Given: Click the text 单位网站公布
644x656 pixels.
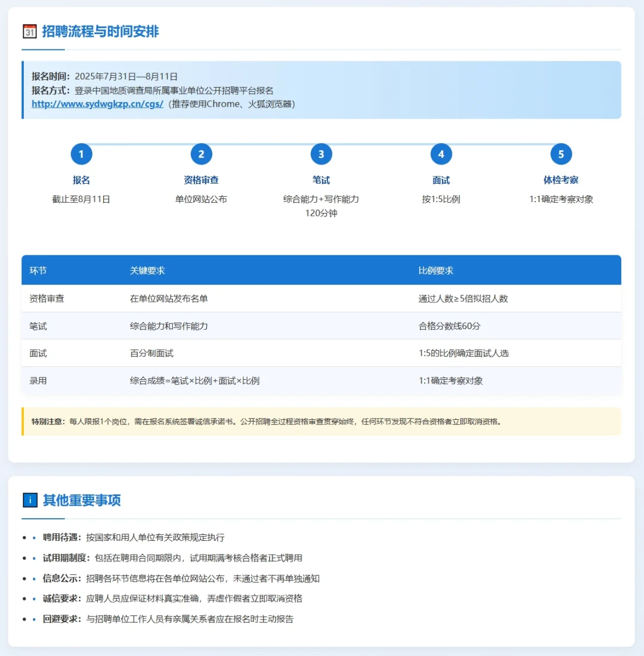Looking at the screenshot, I should click(202, 199).
